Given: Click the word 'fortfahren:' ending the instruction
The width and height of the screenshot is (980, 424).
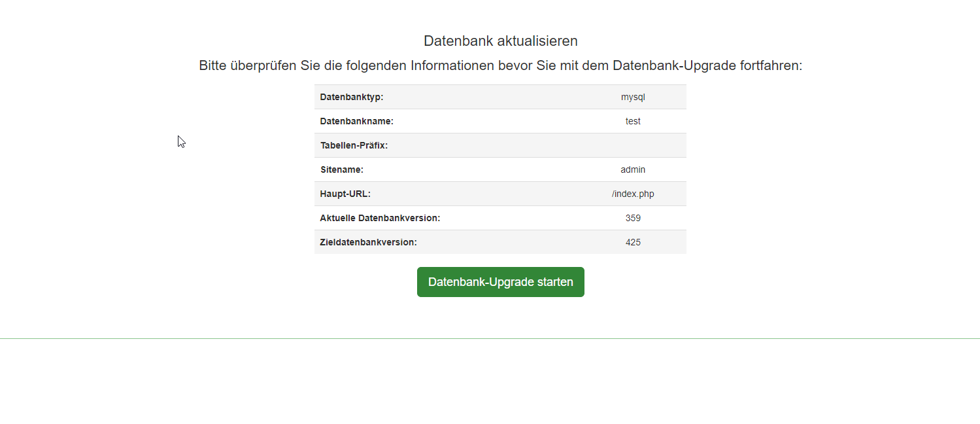Looking at the screenshot, I should [x=771, y=65].
